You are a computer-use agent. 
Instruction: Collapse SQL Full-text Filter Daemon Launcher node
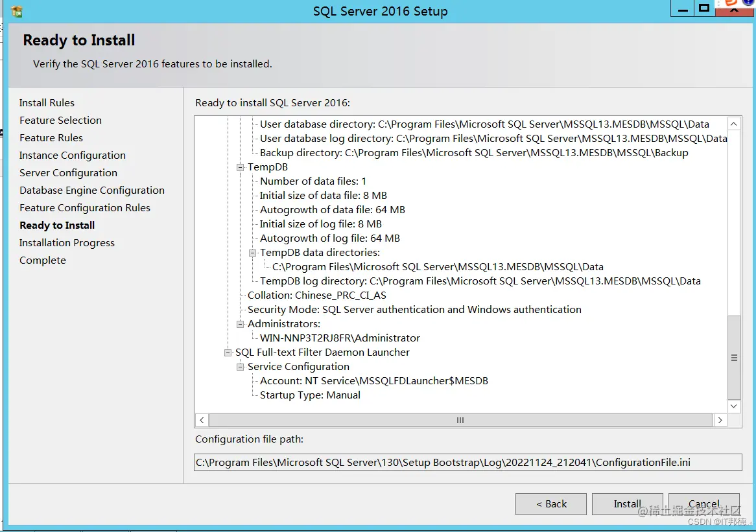(x=228, y=353)
